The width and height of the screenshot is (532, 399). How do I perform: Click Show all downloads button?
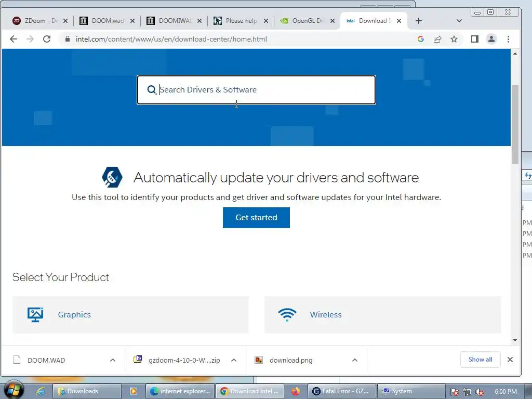[480, 360]
